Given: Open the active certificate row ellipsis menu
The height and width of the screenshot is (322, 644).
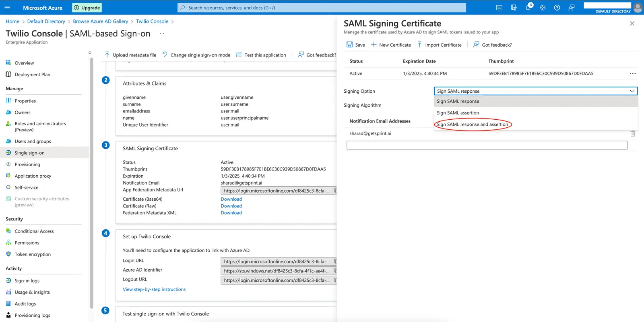Looking at the screenshot, I should tap(633, 73).
